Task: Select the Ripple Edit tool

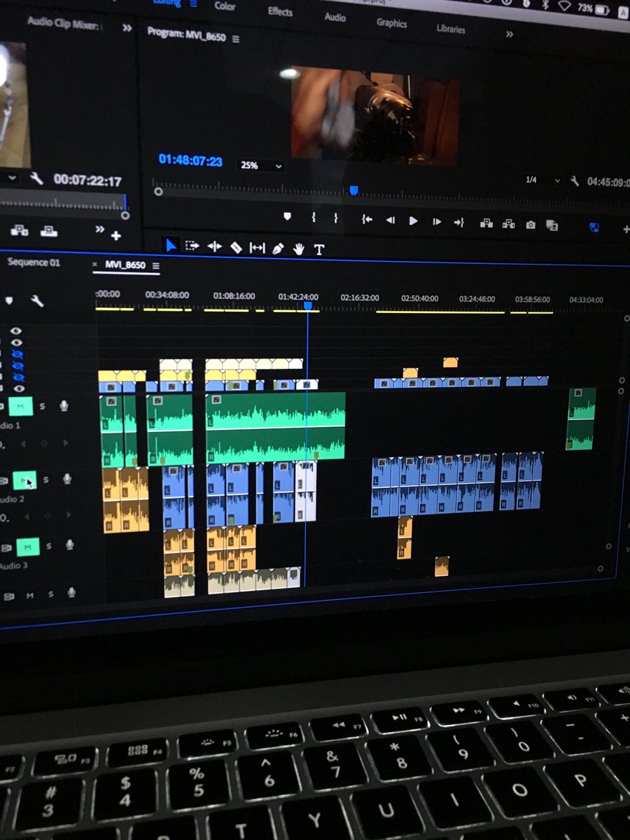Action: click(214, 246)
